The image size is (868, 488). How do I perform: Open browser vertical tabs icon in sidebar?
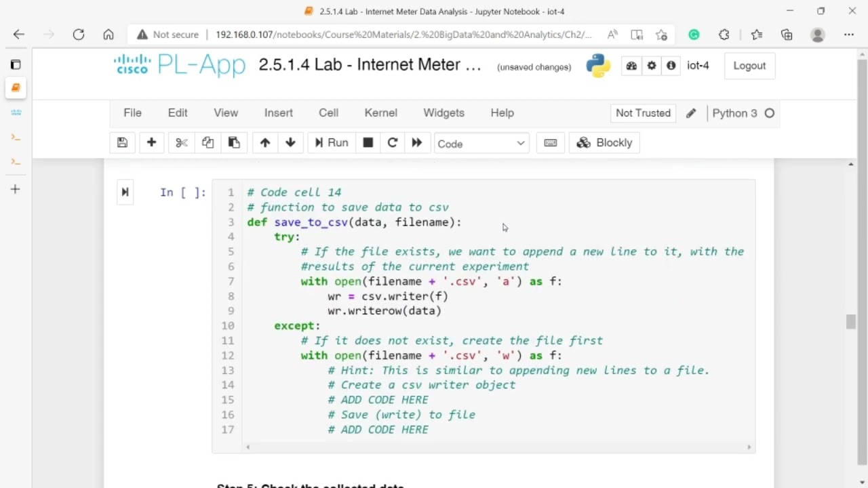(16, 64)
